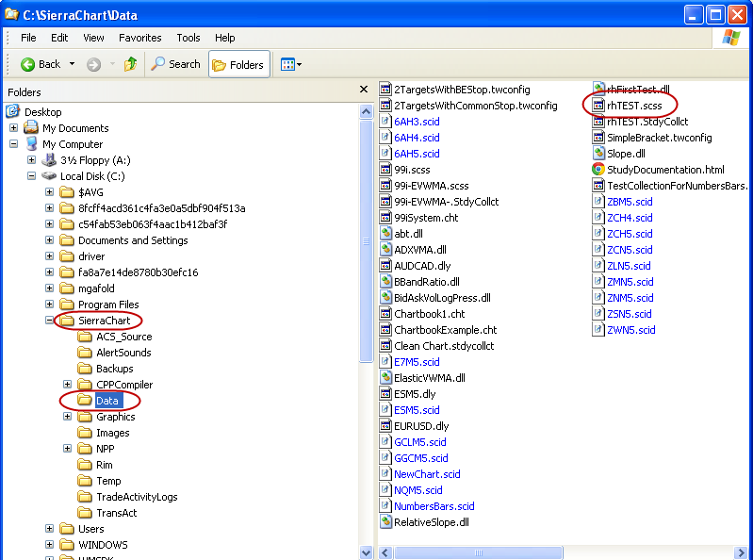
Task: Open Back history dropdown arrow
Action: 72,64
